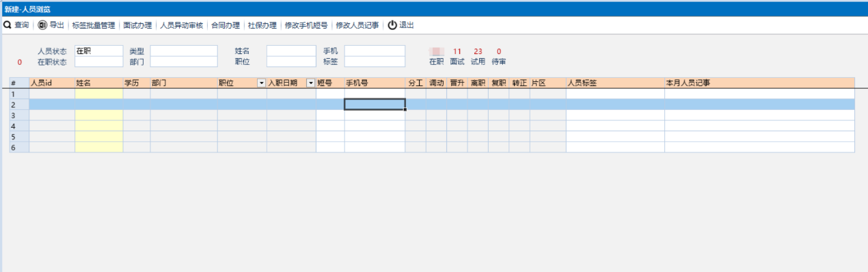Select row number 1 header
This screenshot has height=272, width=868.
19,94
